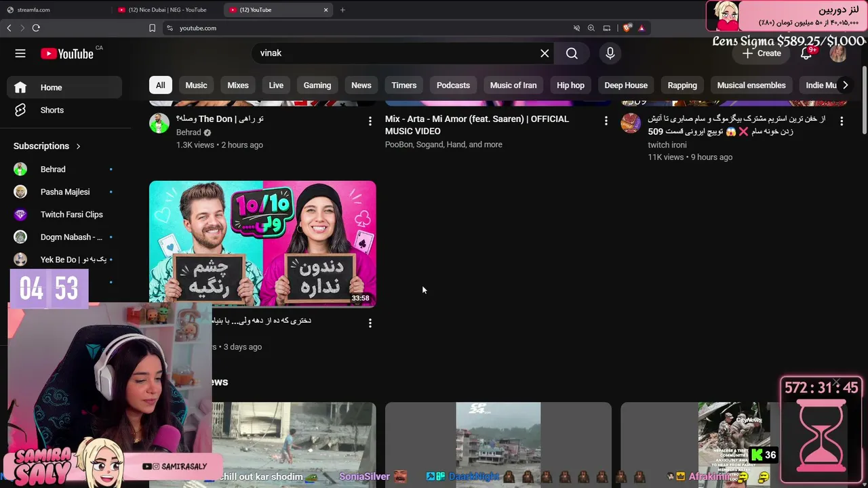
Task: Open a new browser tab
Action: pyautogui.click(x=342, y=9)
